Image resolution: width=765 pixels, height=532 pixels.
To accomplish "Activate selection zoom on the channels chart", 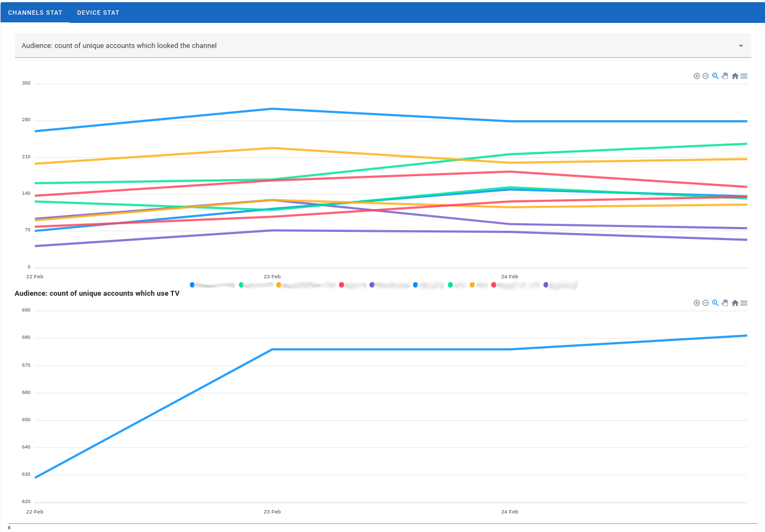I will point(715,76).
